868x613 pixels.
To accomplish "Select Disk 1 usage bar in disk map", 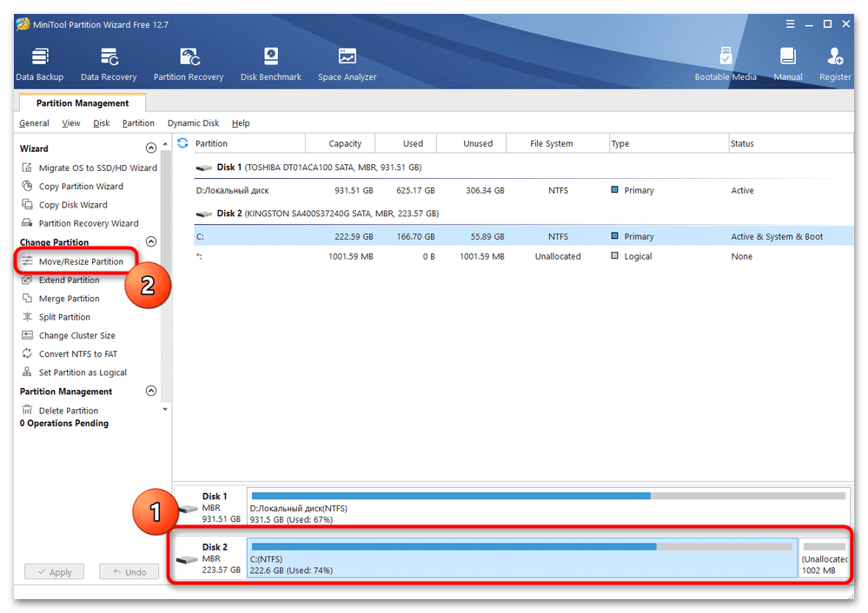I will [x=547, y=507].
